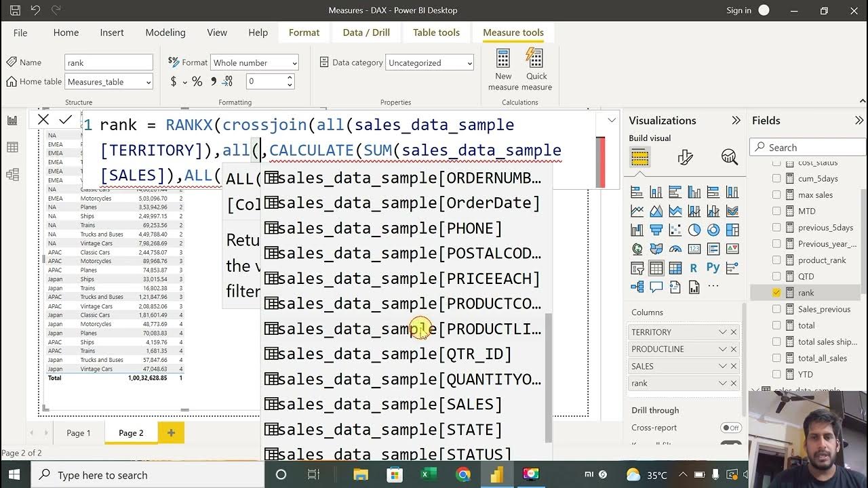This screenshot has height=488, width=868.
Task: Select the Waterfall chart visual
Action: point(637,230)
